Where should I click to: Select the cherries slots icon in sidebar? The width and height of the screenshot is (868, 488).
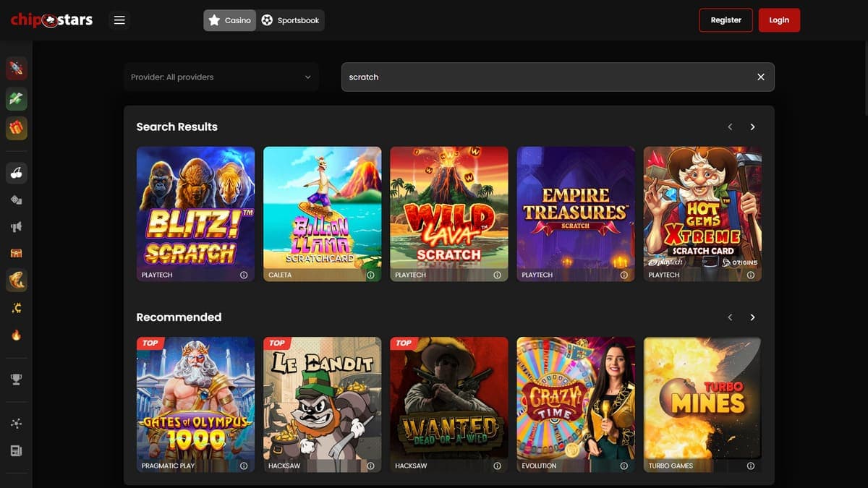click(16, 172)
